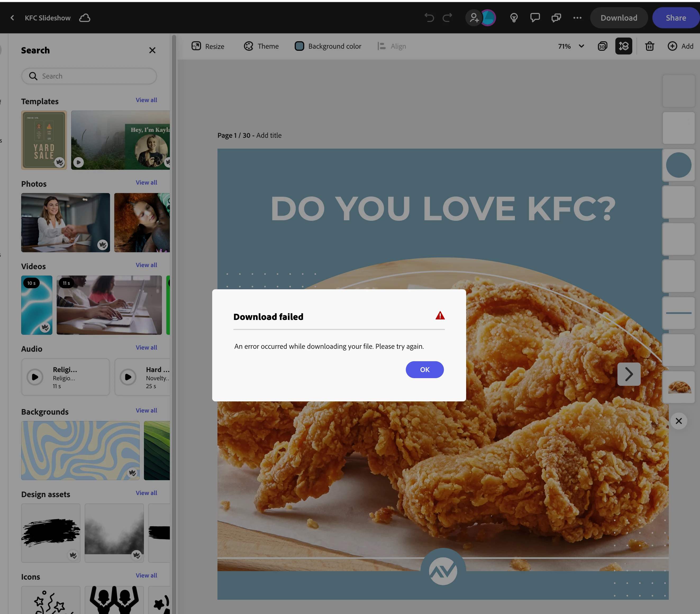Open the comments speech bubble icon
The height and width of the screenshot is (614, 700).
tap(535, 18)
